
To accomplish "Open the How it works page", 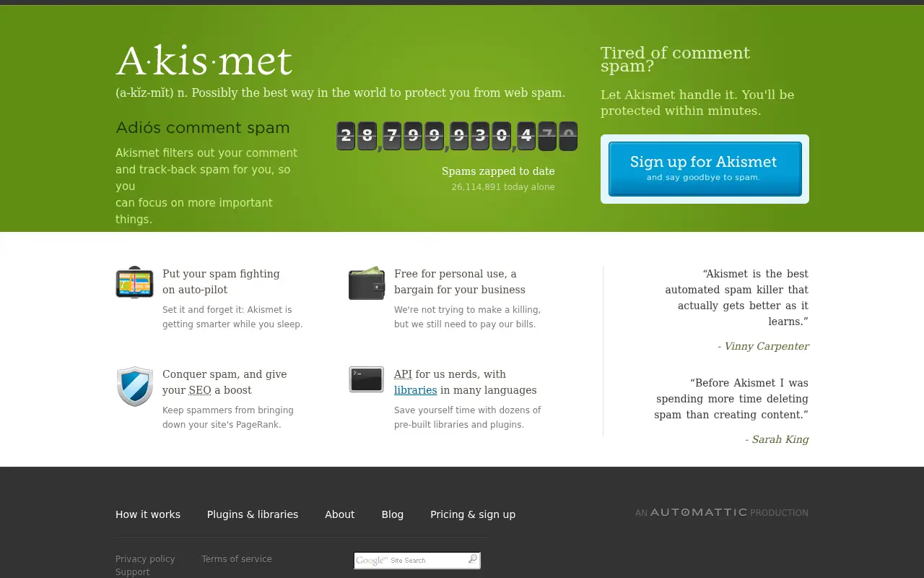I will [x=148, y=514].
